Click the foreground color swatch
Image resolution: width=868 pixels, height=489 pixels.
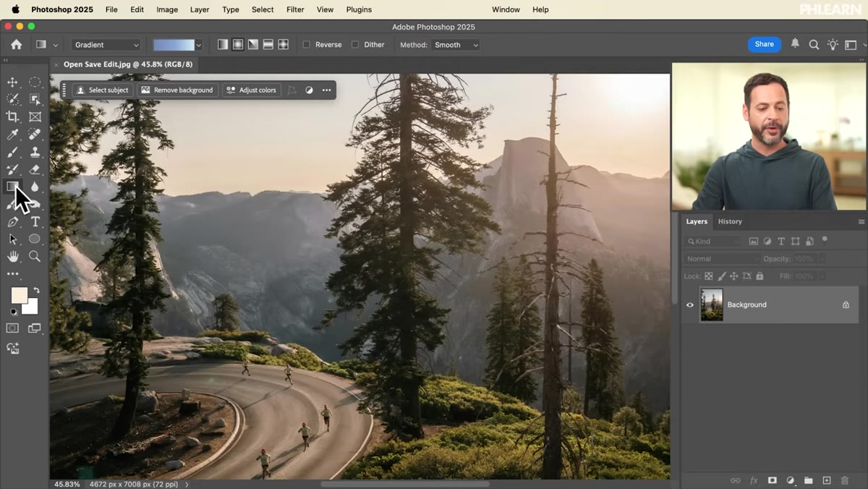[19, 295]
